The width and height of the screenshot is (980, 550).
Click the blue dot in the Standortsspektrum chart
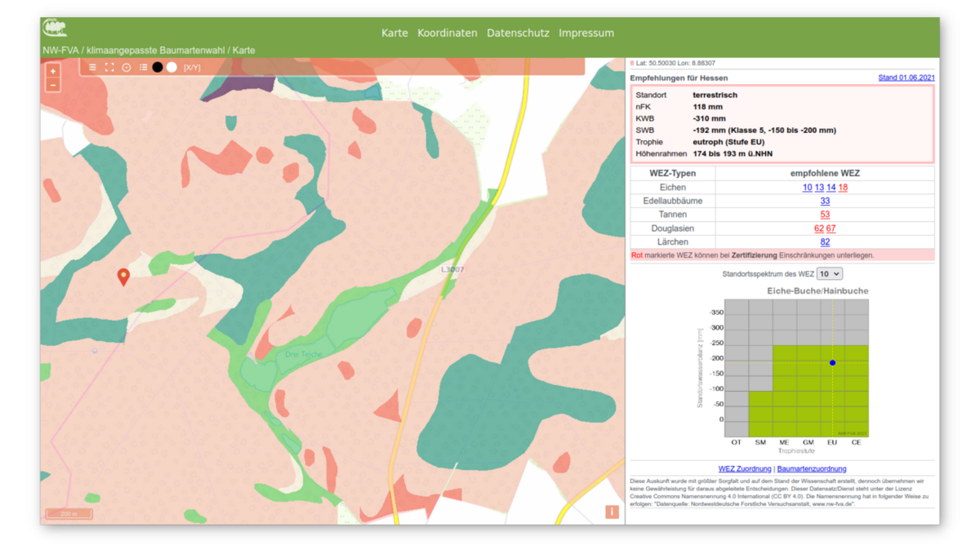tap(832, 362)
